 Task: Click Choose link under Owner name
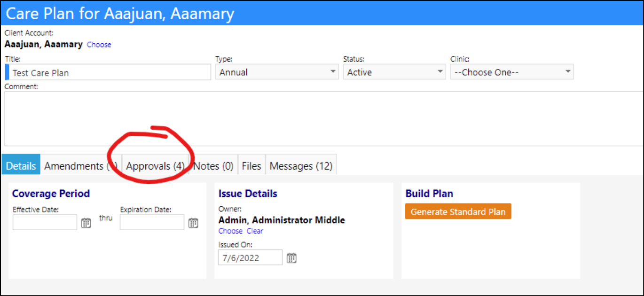point(230,231)
